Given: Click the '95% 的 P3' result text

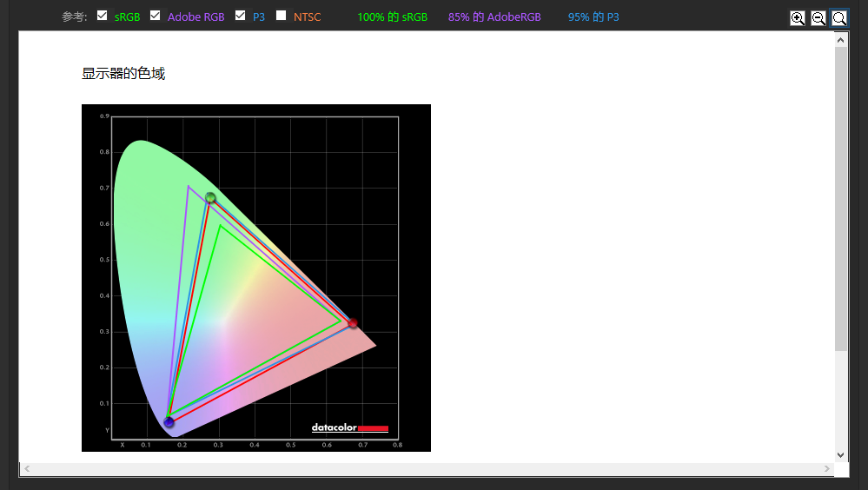Looking at the screenshot, I should coord(593,17).
